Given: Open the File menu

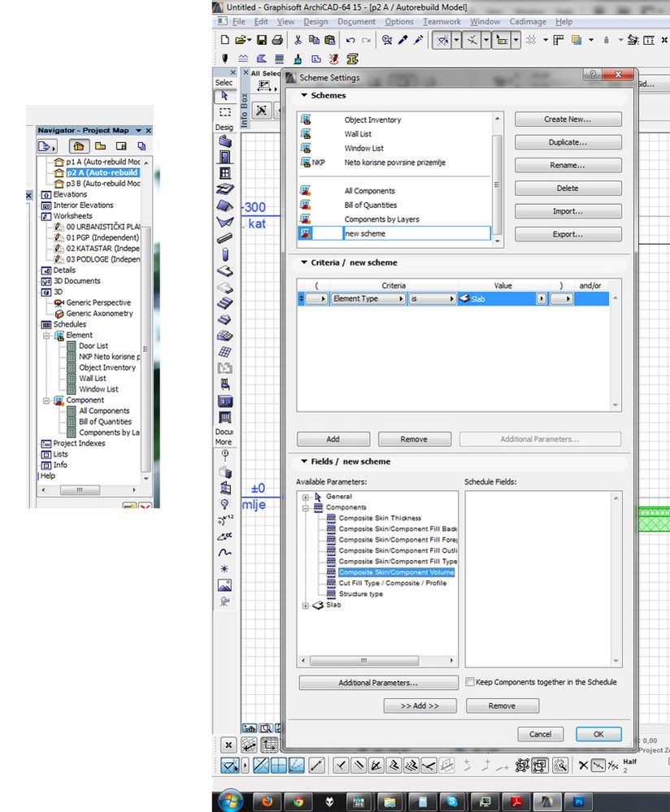Looking at the screenshot, I should pos(239,22).
